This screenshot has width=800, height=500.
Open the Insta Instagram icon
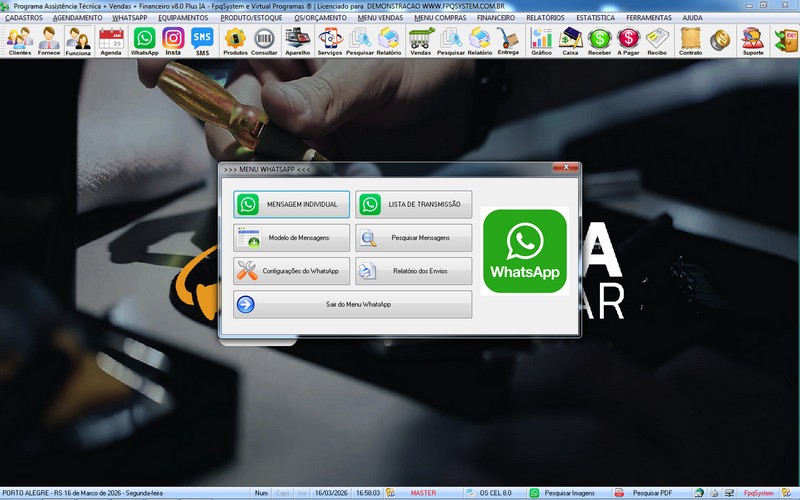pos(173,41)
